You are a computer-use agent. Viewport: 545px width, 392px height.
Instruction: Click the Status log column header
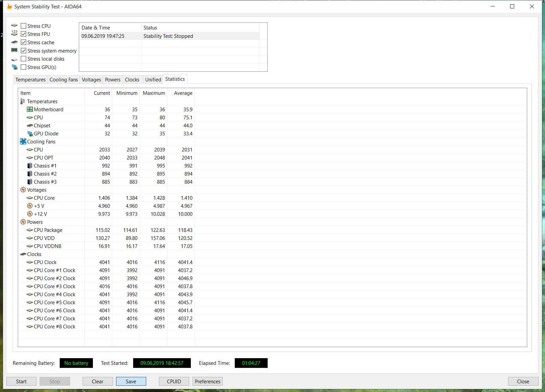pos(201,27)
